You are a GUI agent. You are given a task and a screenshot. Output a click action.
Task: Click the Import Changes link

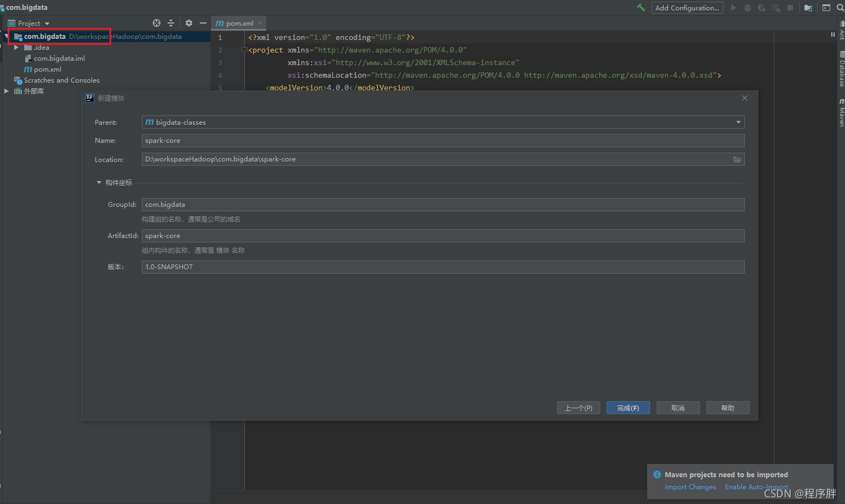click(x=690, y=486)
